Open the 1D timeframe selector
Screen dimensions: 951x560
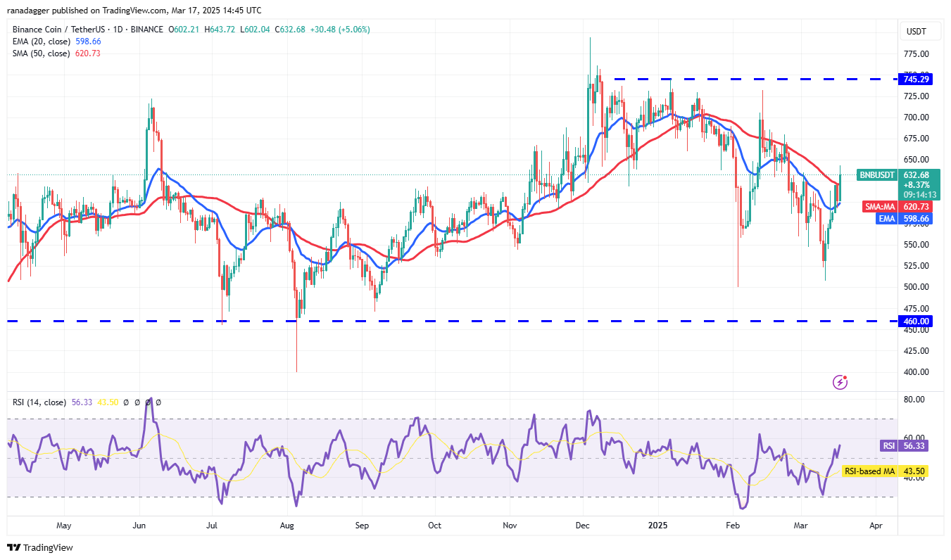click(x=119, y=30)
